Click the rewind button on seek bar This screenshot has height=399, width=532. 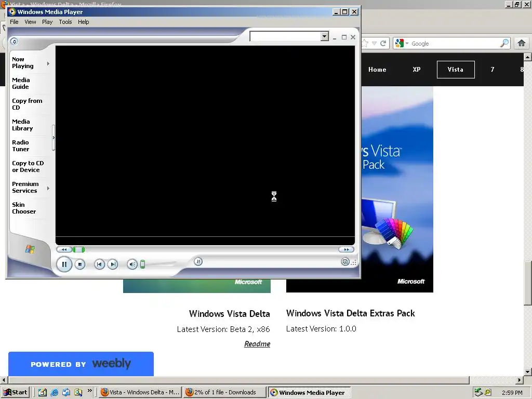(x=64, y=250)
